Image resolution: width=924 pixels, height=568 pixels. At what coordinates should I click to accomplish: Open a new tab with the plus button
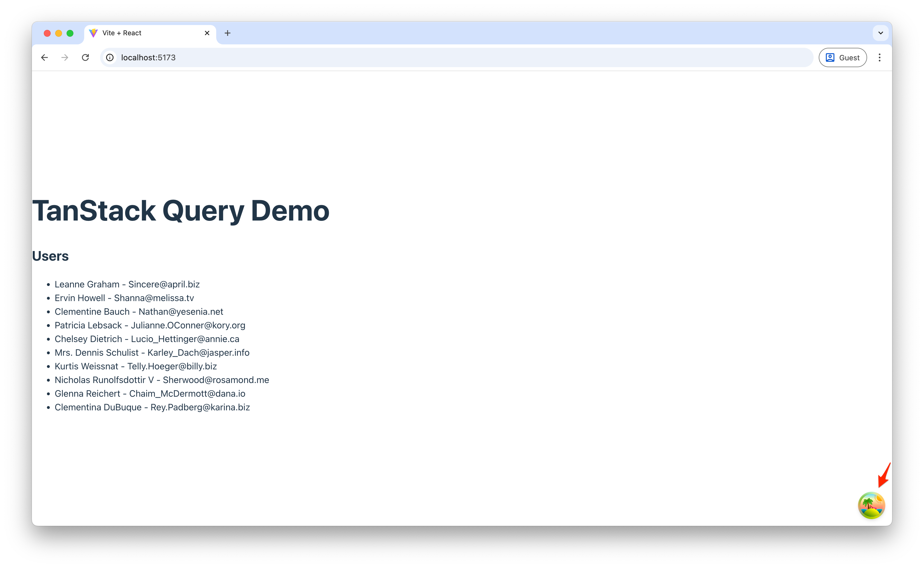pyautogui.click(x=227, y=33)
